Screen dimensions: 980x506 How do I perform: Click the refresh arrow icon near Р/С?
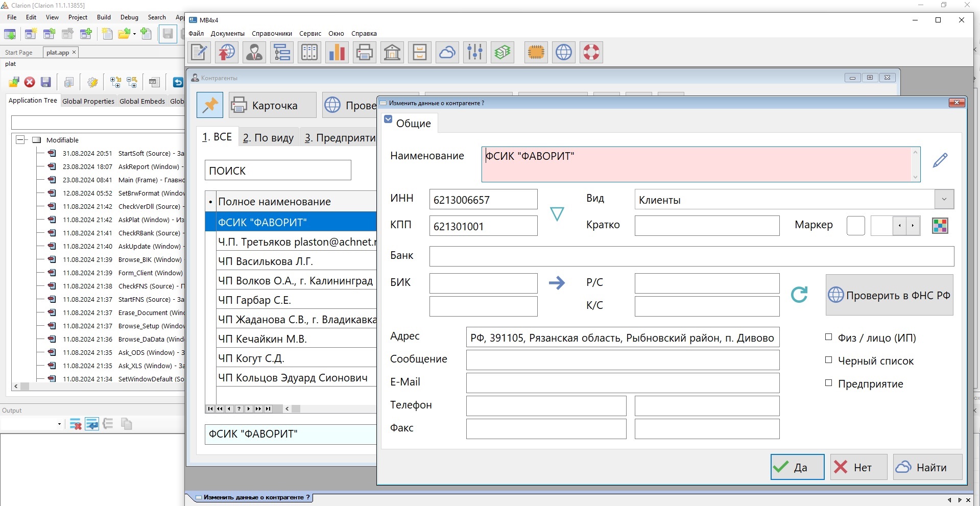(799, 295)
